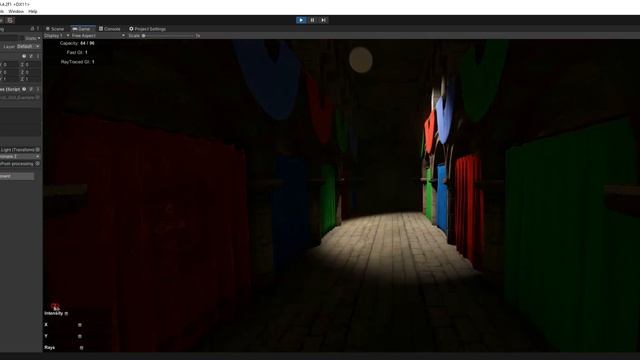Click the X slider handle in the game view

coord(80,325)
